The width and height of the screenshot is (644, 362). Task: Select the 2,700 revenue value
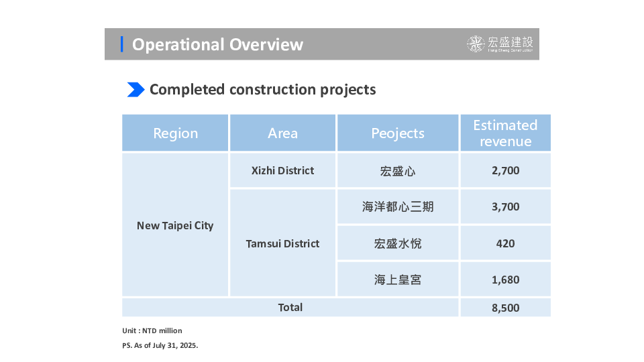point(505,171)
